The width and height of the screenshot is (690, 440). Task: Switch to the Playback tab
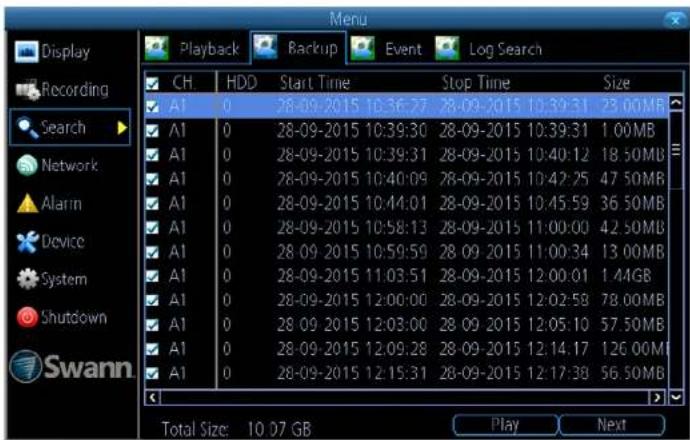[x=196, y=48]
